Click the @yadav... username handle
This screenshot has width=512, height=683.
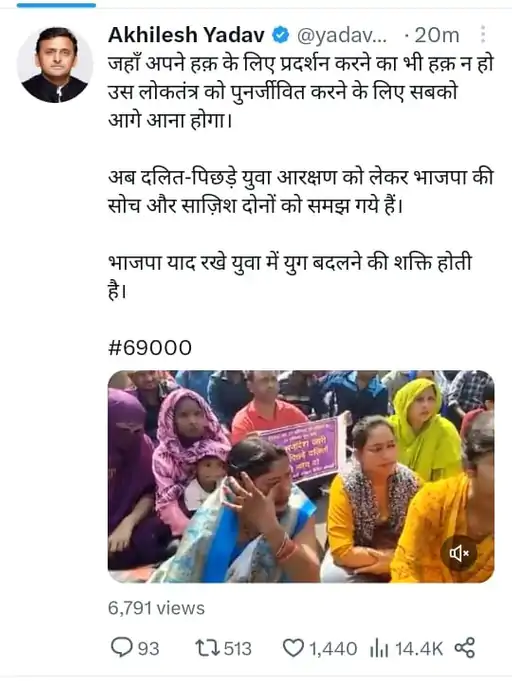[x=342, y=36]
